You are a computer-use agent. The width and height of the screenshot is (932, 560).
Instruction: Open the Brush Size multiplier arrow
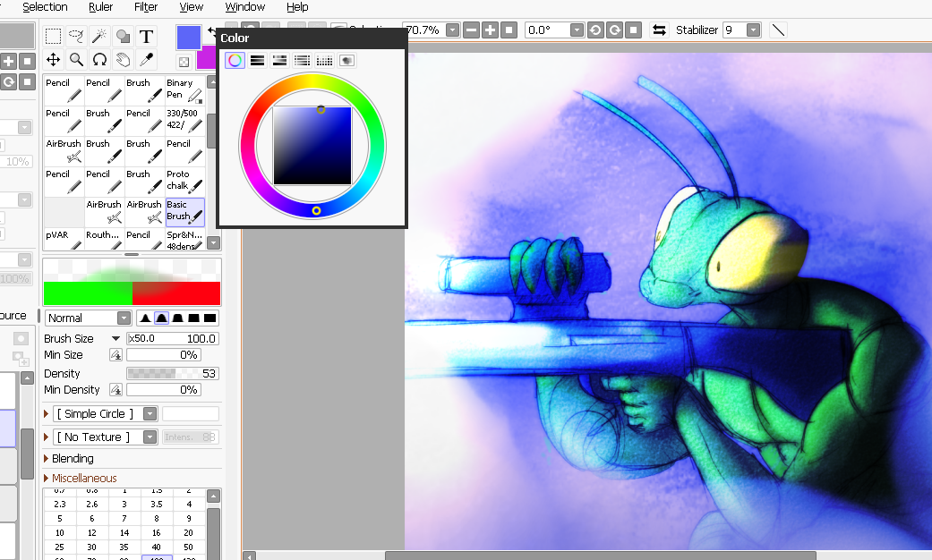[115, 338]
